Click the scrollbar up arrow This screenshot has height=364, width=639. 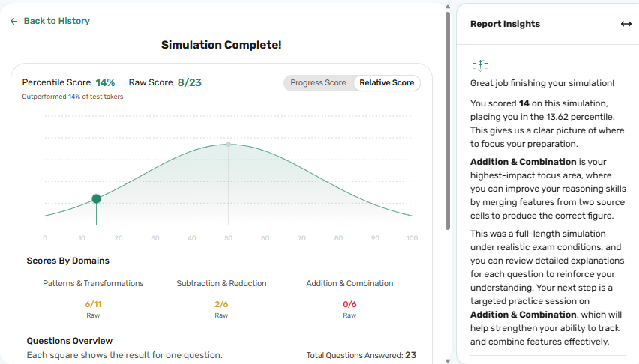pos(448,7)
